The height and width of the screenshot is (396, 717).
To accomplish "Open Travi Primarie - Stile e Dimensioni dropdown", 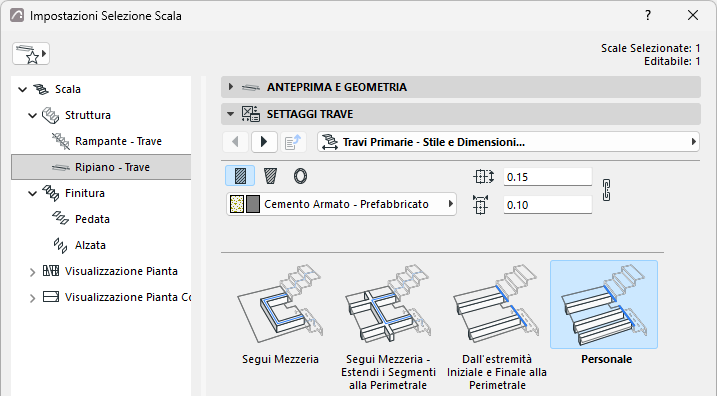I will (508, 142).
